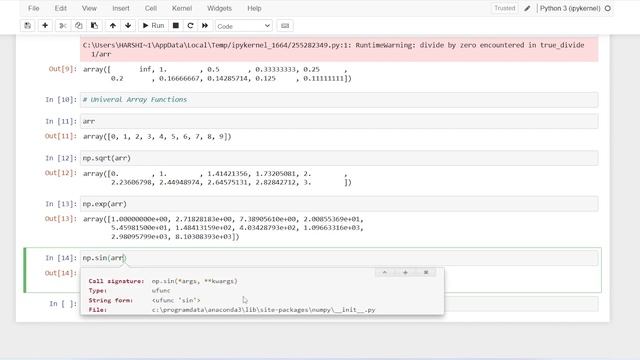Interrupt the kernel with stop icon
Image resolution: width=640 pixels, height=360 pixels.
tap(176, 26)
